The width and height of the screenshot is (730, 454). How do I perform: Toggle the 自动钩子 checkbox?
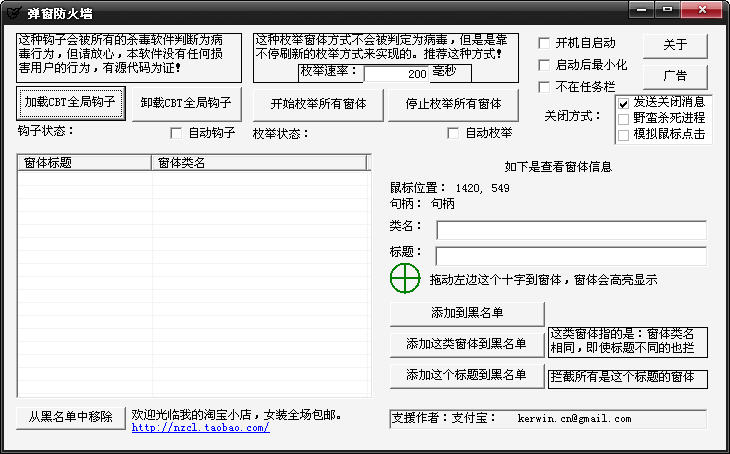(177, 133)
